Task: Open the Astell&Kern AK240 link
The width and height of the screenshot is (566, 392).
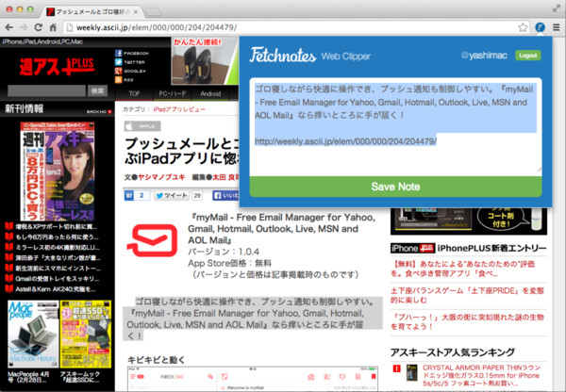Action: click(x=56, y=289)
